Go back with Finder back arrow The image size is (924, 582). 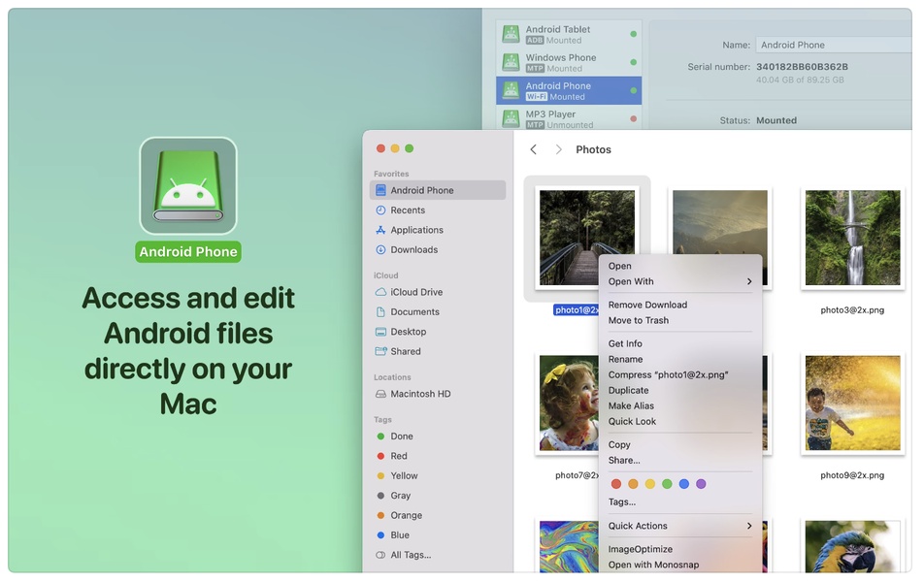click(x=533, y=149)
